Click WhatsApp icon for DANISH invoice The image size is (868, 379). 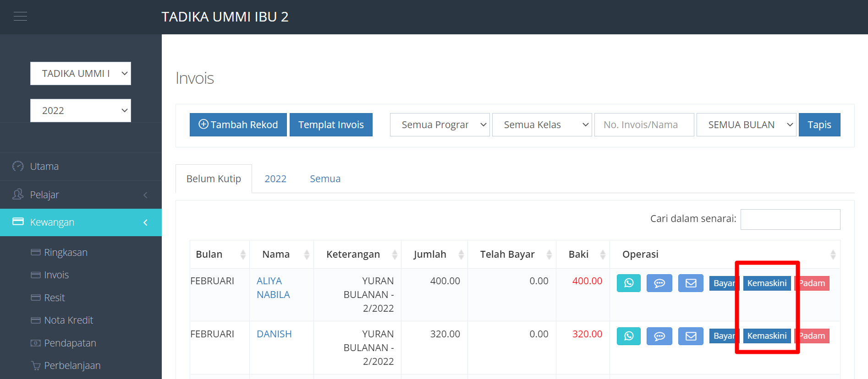(628, 336)
